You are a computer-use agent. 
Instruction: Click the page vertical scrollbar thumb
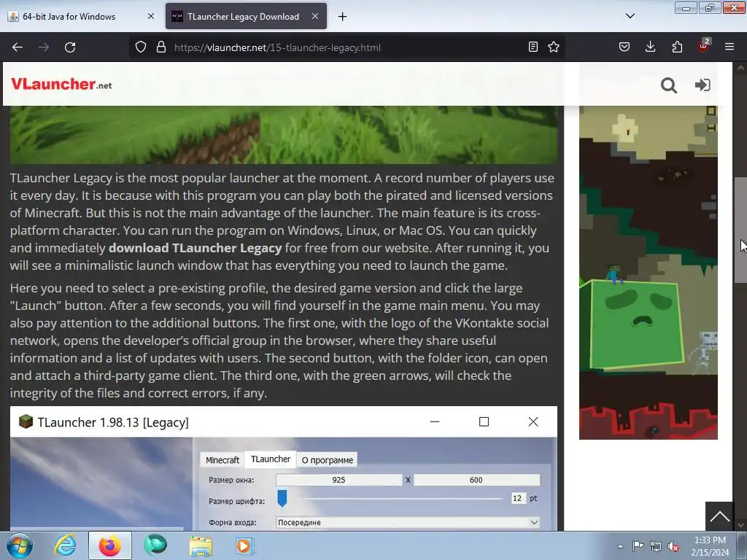pos(740,230)
